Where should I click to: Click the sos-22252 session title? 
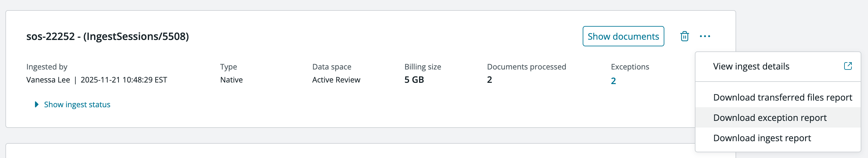click(x=107, y=36)
